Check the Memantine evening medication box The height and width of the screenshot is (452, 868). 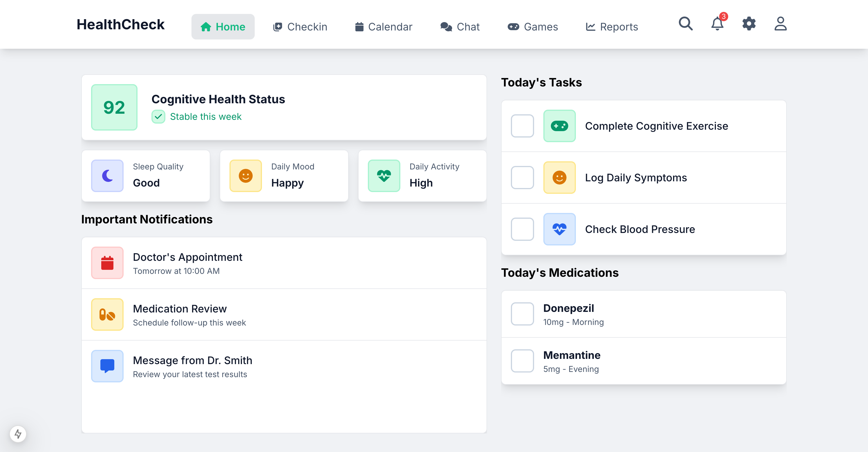522,361
